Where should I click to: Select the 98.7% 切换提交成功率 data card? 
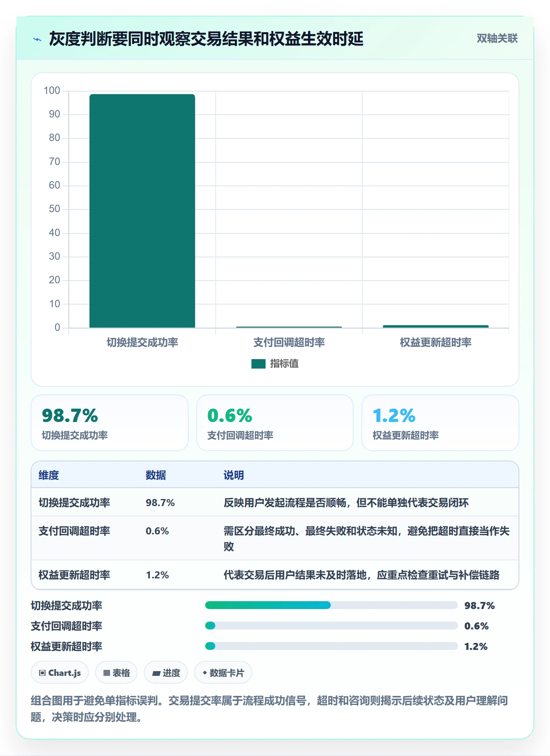pos(110,423)
